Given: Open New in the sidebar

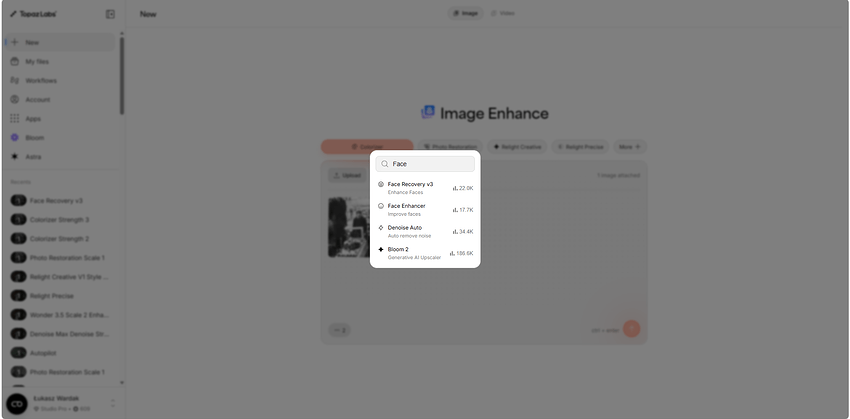Looking at the screenshot, I should pos(60,42).
